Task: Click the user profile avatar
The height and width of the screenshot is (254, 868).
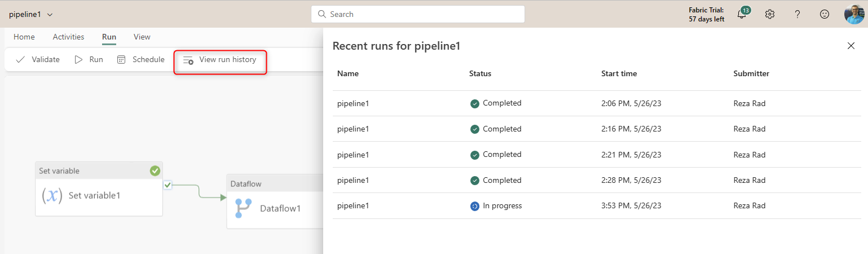Action: pyautogui.click(x=854, y=14)
